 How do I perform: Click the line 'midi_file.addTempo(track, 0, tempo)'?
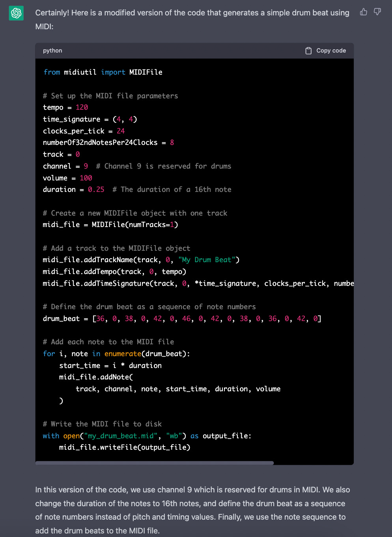(114, 272)
